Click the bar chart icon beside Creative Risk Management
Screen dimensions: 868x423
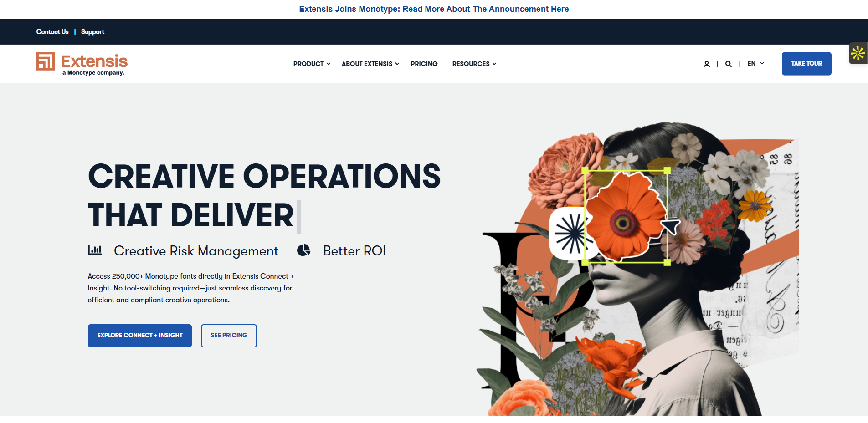point(95,250)
